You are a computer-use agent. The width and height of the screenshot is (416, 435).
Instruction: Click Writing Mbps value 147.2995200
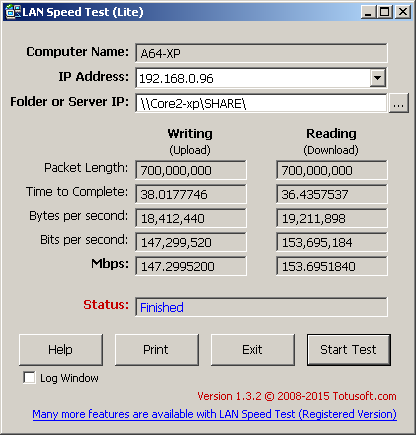pyautogui.click(x=191, y=266)
